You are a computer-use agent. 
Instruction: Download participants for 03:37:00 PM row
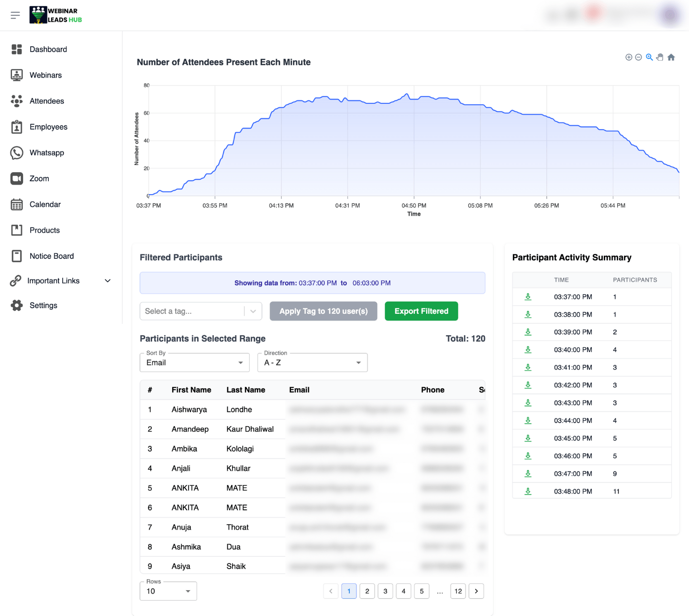pyautogui.click(x=528, y=297)
